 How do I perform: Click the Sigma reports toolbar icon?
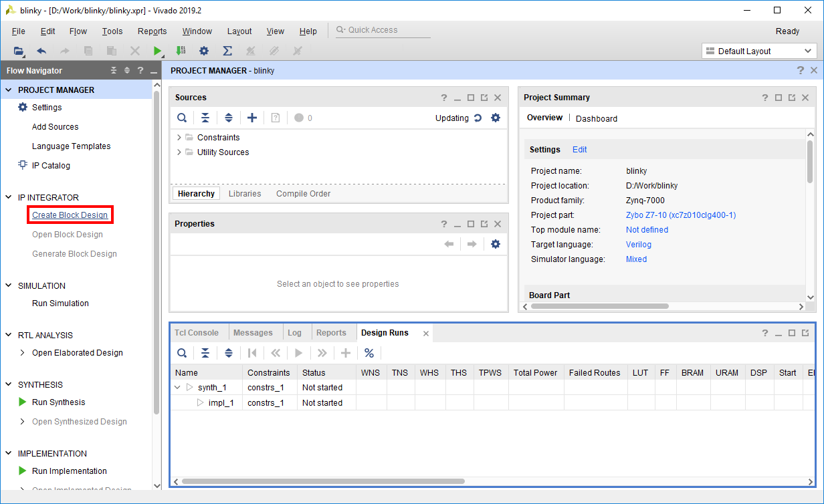point(227,51)
